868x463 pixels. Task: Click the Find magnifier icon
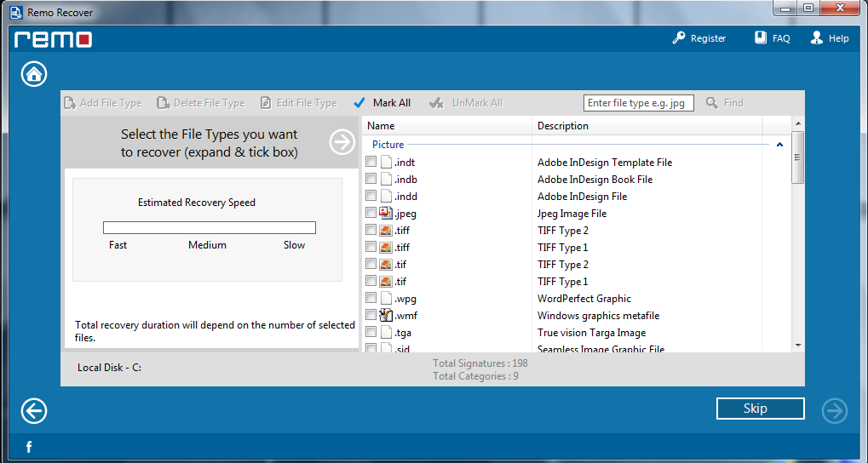pos(712,103)
